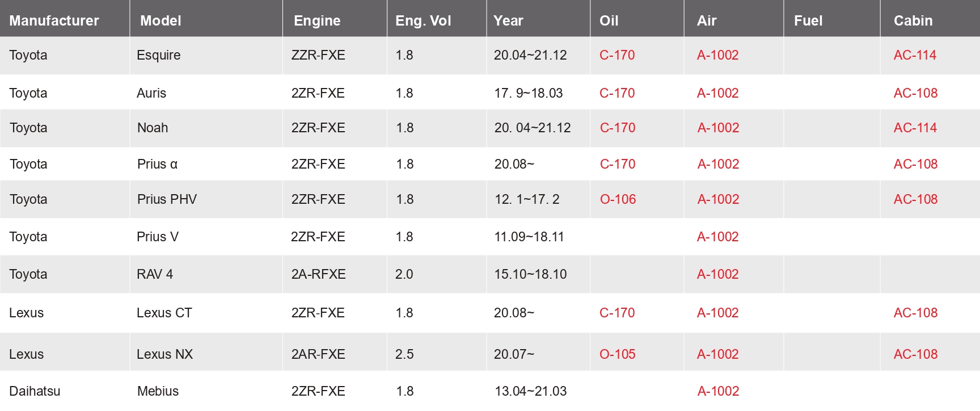
Task: Select the Fuel column header
Action: coord(808,21)
